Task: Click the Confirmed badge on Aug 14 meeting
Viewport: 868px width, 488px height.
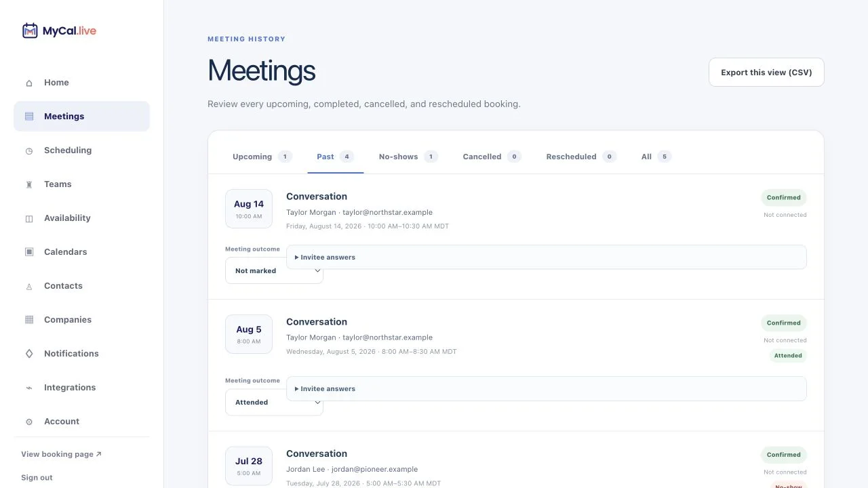Action: (x=784, y=197)
